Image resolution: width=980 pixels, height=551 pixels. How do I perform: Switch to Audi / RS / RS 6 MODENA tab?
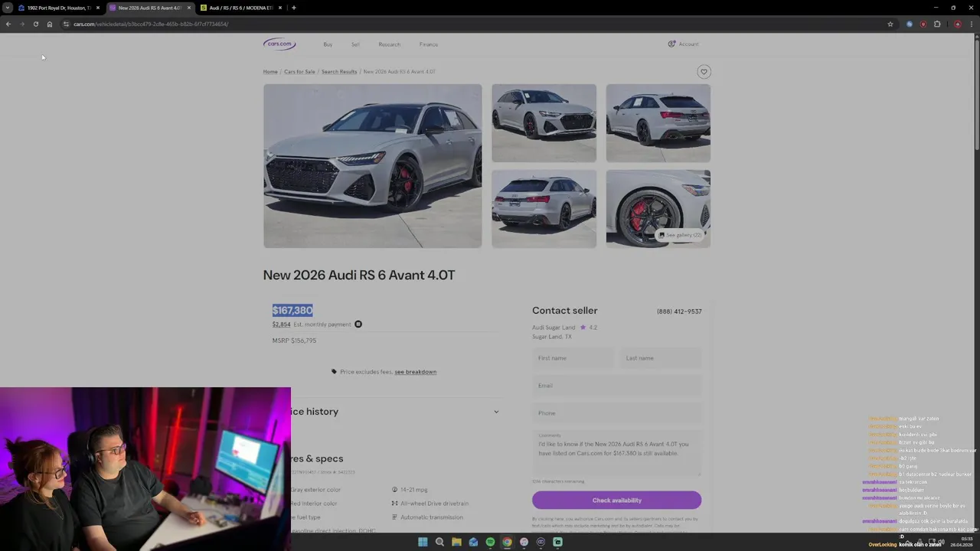(x=240, y=8)
